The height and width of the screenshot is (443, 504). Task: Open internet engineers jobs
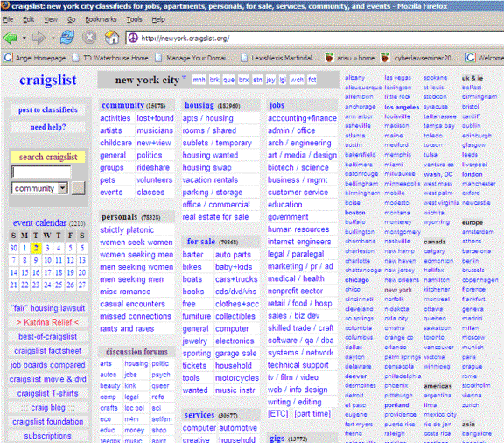(299, 242)
